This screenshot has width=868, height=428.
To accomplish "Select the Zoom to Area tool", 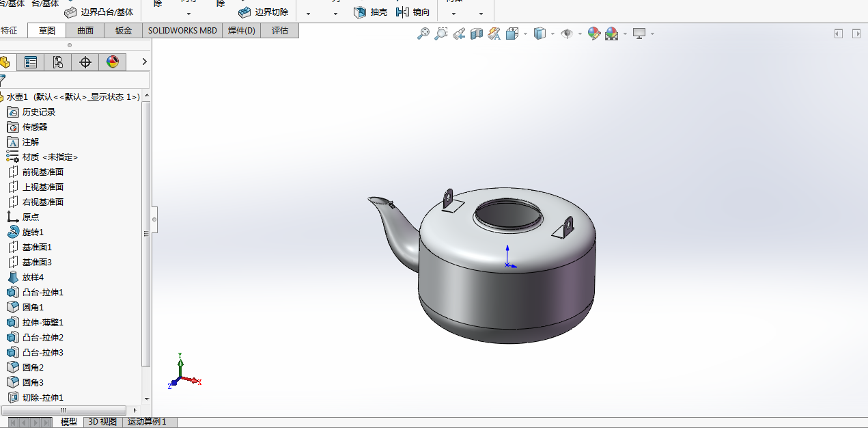I will pos(441,34).
